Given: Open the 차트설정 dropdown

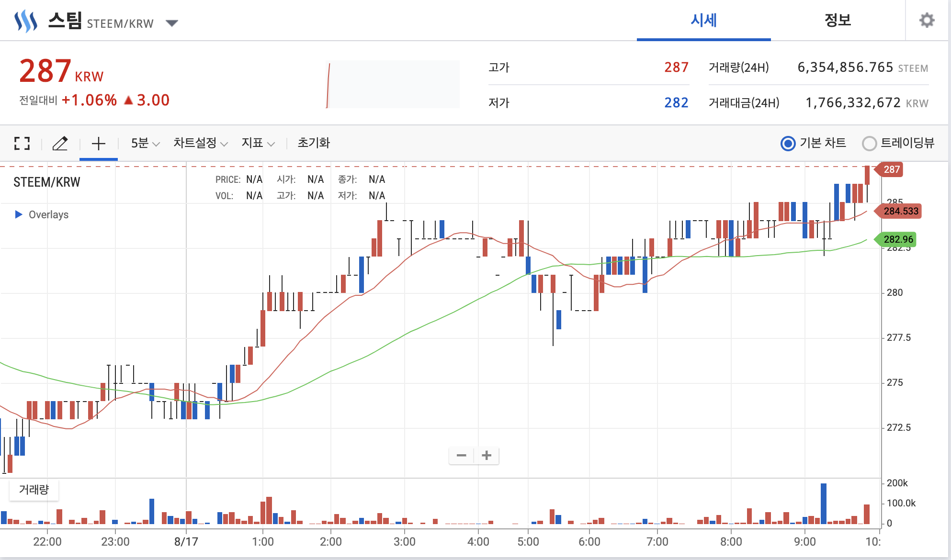Looking at the screenshot, I should [x=200, y=143].
